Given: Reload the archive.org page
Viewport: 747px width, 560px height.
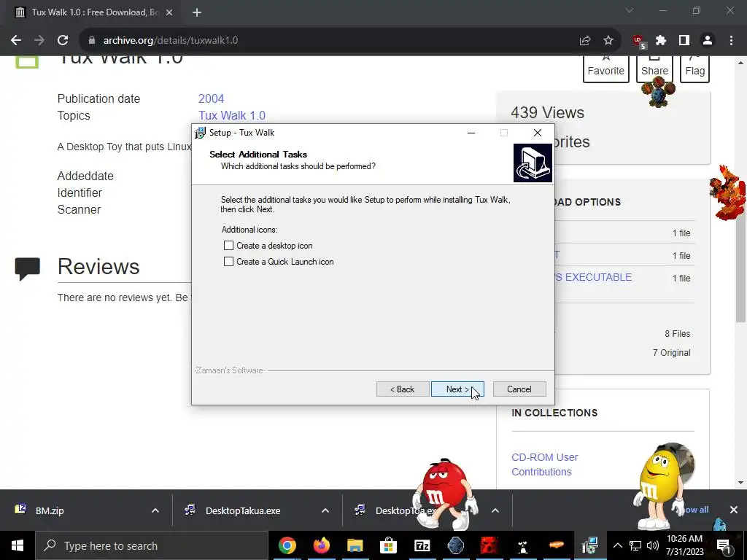Looking at the screenshot, I should (x=63, y=41).
